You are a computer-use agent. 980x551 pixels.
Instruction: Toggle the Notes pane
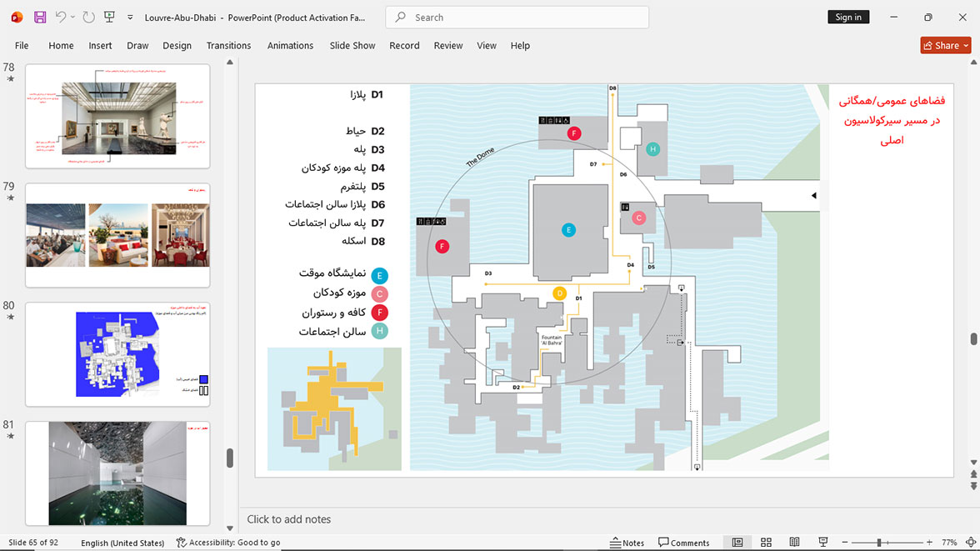[x=627, y=542]
